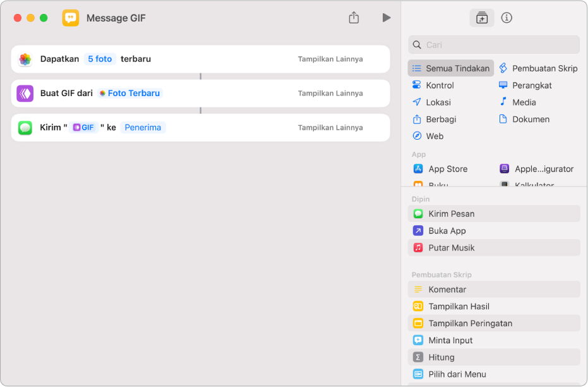Screen dimensions: 588x387
Task: Click the Message GIF title text
Action: (x=116, y=18)
